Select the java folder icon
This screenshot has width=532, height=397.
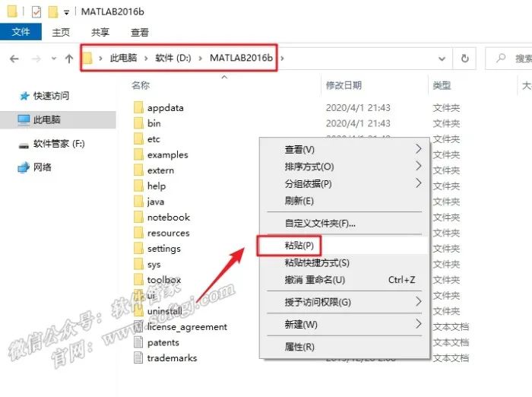click(x=138, y=202)
